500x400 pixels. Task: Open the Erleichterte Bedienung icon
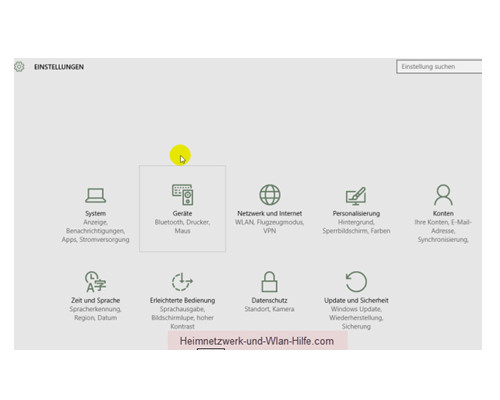(x=182, y=282)
